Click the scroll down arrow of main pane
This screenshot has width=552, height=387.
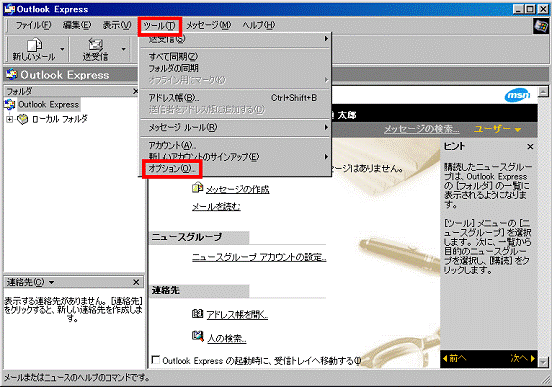pyautogui.click(x=543, y=362)
